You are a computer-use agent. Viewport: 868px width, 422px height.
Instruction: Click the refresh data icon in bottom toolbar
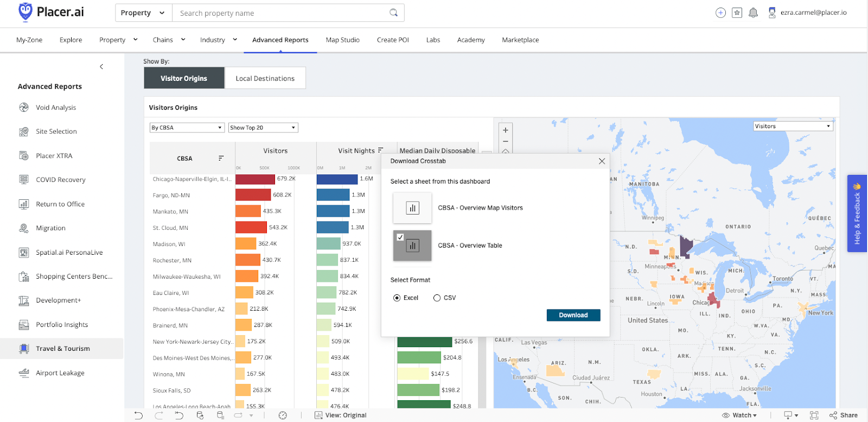[200, 415]
